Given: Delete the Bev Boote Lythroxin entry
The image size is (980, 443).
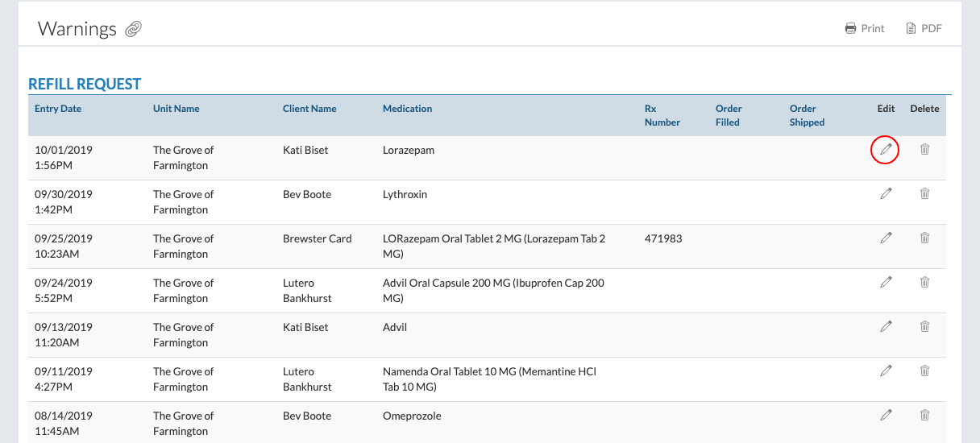Looking at the screenshot, I should click(924, 193).
